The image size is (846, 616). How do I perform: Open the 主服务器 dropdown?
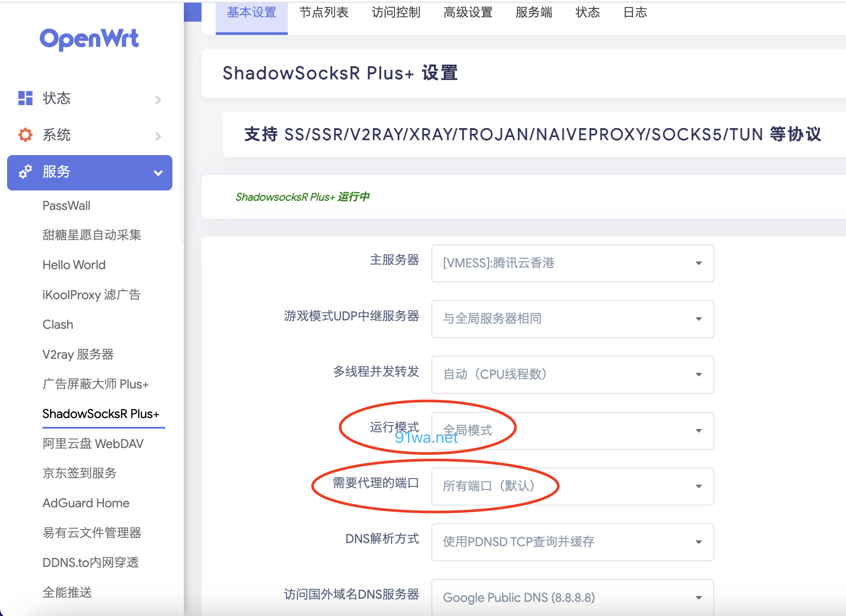(572, 263)
